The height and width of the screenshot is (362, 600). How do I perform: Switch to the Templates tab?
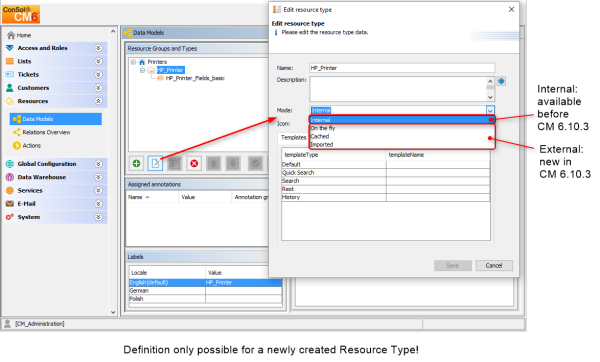[x=293, y=137]
